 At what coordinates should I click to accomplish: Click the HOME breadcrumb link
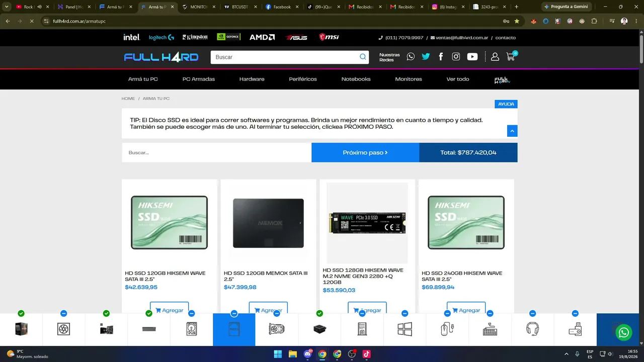[128, 99]
